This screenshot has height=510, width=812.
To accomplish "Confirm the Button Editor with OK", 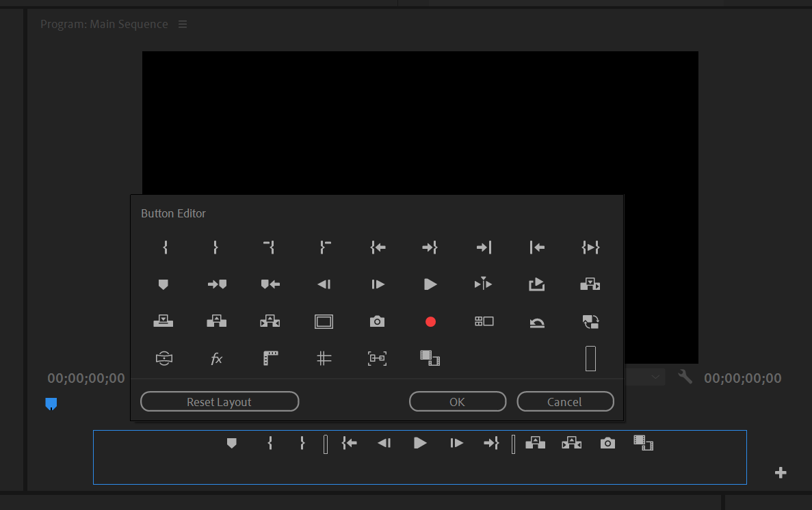I will [x=457, y=402].
